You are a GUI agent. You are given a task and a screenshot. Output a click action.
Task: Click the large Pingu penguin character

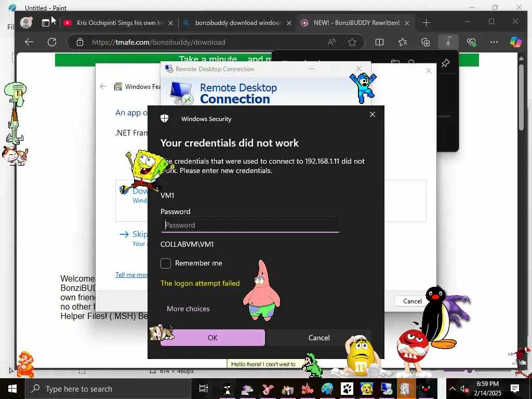click(437, 317)
